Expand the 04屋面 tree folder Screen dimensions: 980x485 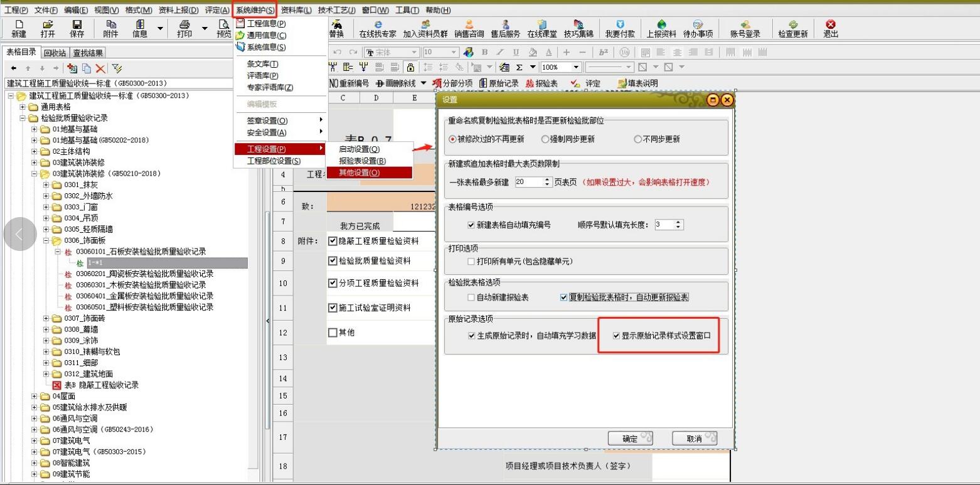click(x=35, y=397)
